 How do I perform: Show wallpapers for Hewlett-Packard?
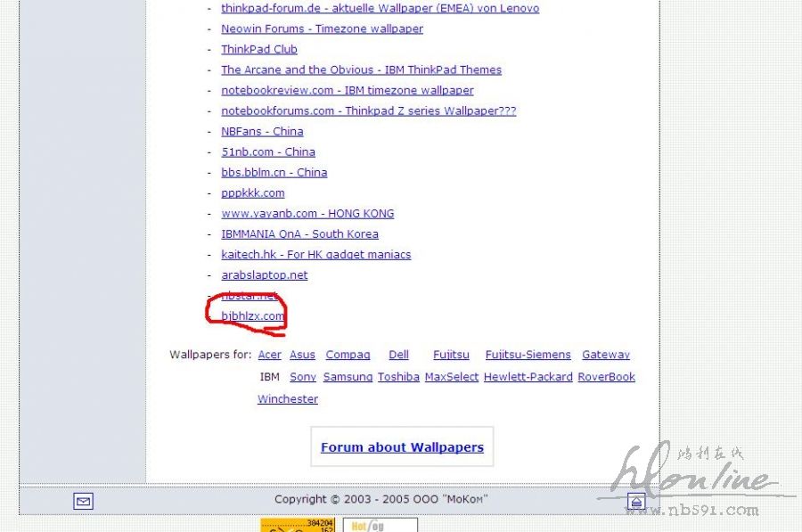click(528, 376)
